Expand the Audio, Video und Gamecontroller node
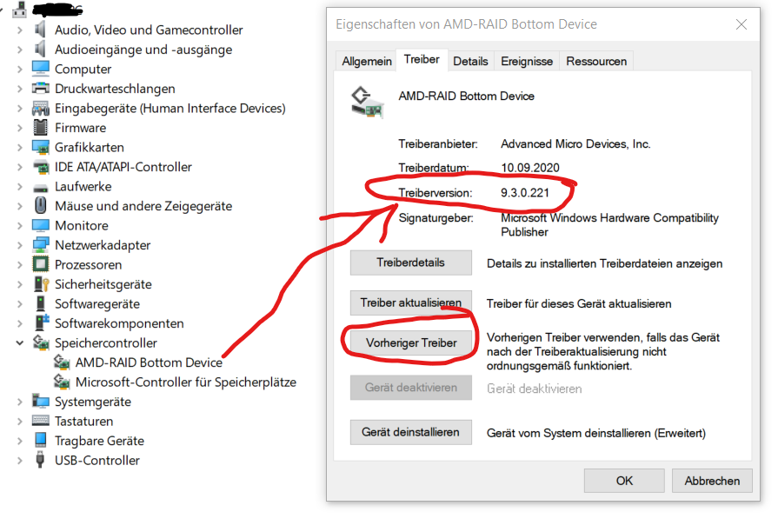This screenshot has width=778, height=532. point(19,30)
